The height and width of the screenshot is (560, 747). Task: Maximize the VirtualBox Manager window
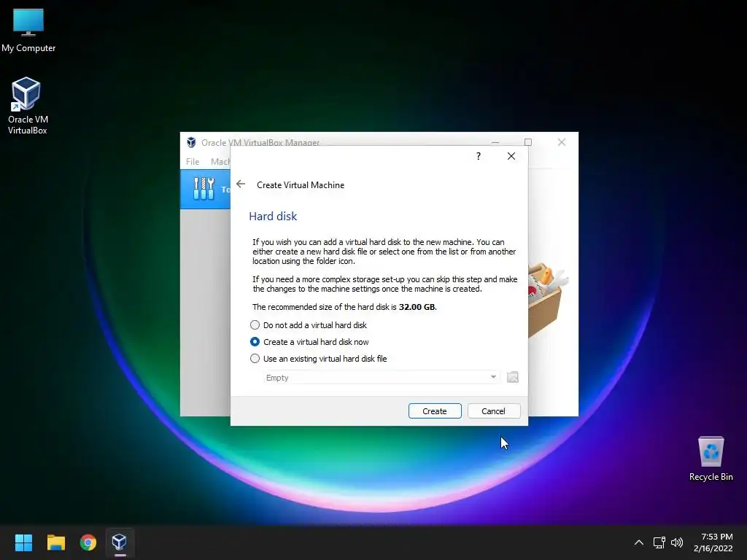click(x=528, y=142)
